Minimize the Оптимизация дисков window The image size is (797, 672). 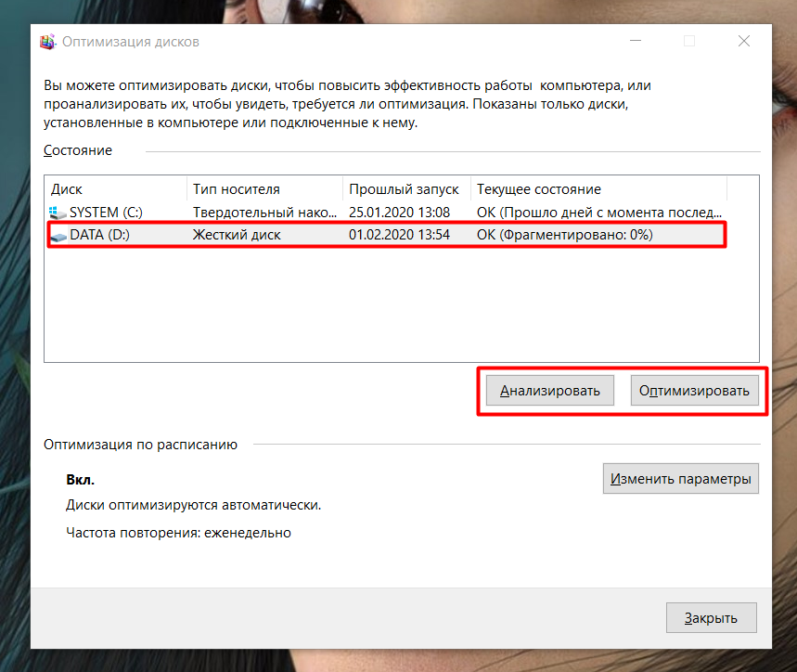point(634,42)
